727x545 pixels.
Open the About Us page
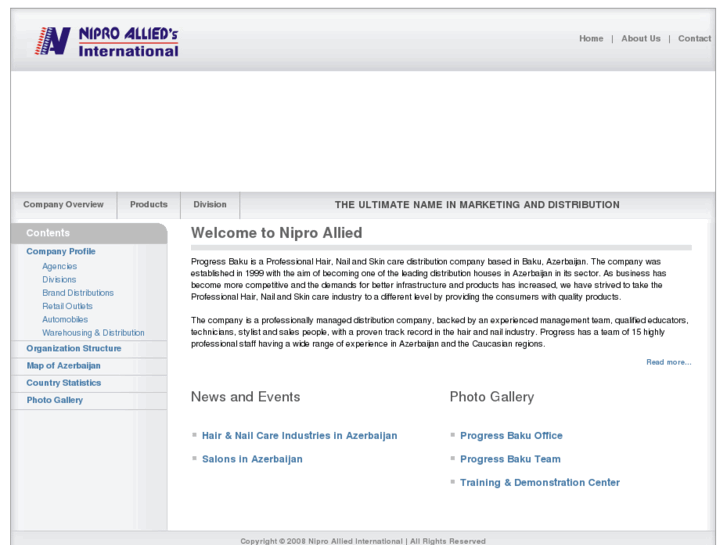[x=641, y=38]
